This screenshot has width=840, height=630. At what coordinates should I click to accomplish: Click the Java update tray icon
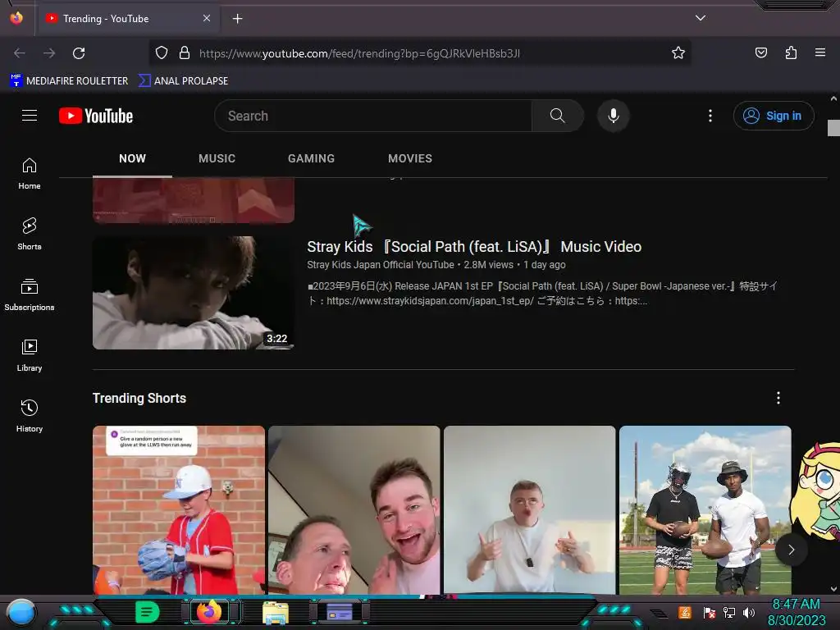click(685, 612)
